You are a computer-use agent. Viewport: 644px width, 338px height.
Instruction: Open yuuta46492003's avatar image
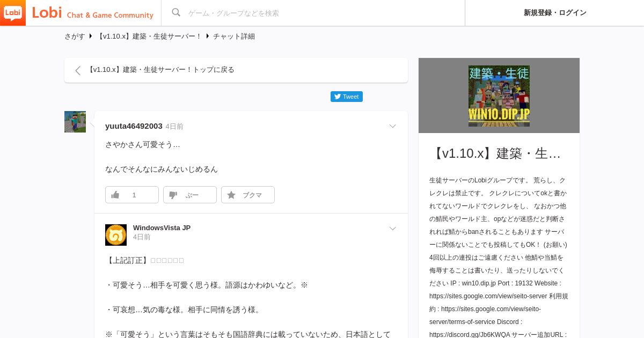coord(75,122)
